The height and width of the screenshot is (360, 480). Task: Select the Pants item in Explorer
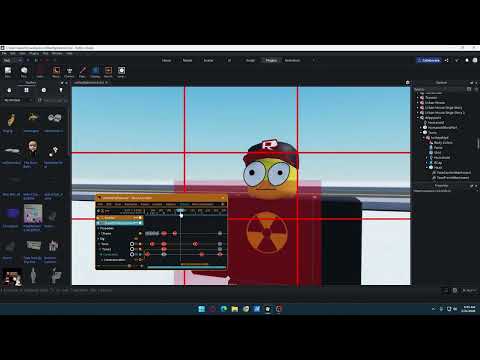pyautogui.click(x=438, y=148)
